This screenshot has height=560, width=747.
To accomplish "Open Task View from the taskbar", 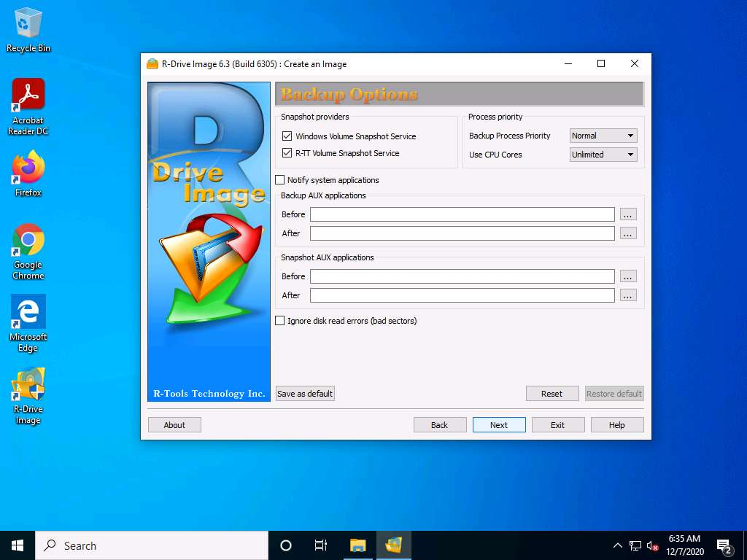I will (x=321, y=545).
